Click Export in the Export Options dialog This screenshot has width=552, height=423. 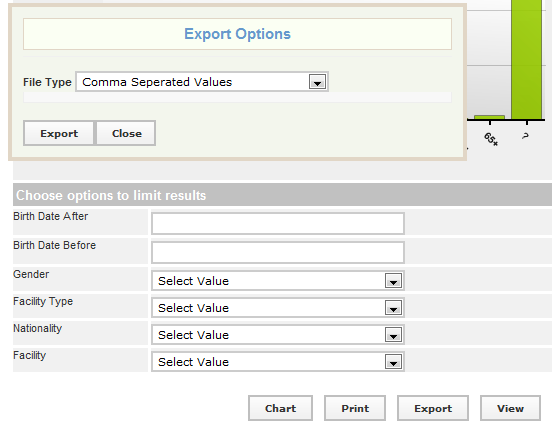59,133
